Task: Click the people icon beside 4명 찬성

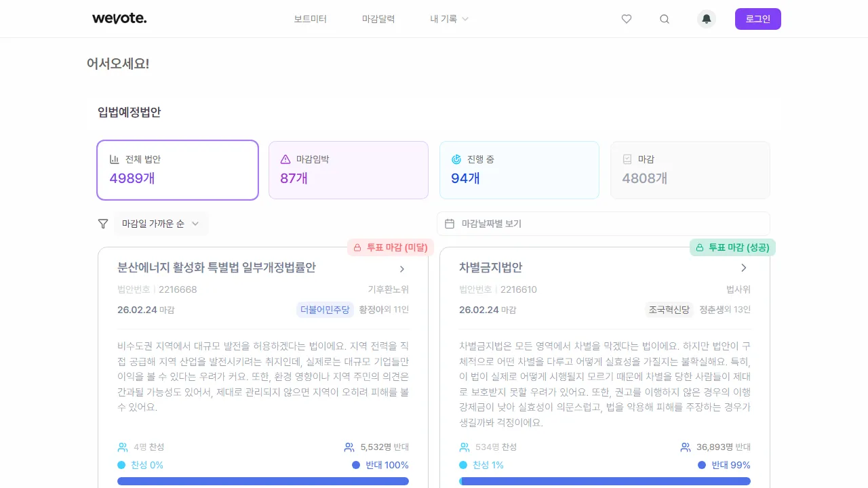Action: (123, 447)
